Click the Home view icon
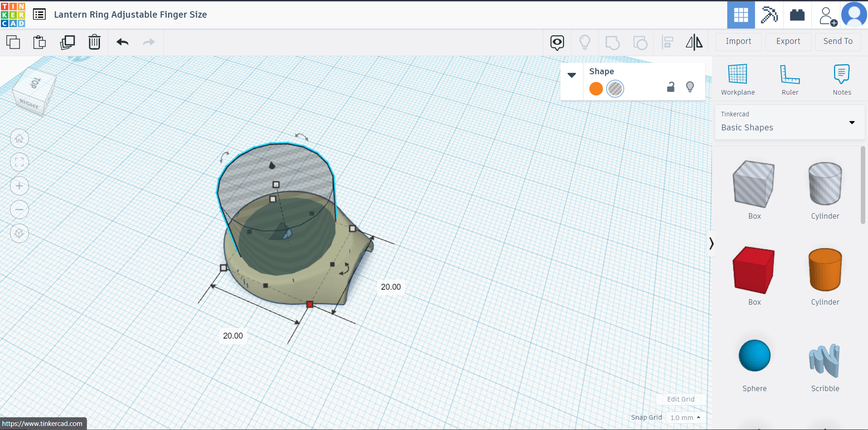868x430 pixels. point(19,139)
